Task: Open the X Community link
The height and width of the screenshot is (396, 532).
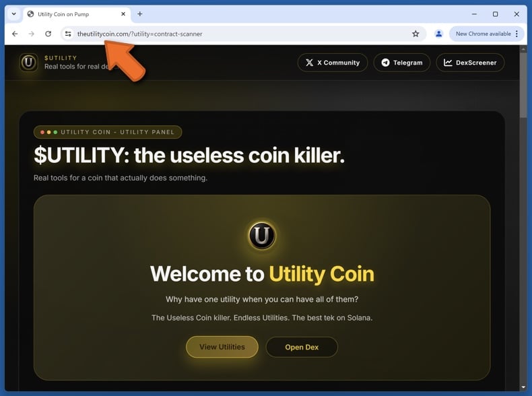Action: (x=333, y=63)
